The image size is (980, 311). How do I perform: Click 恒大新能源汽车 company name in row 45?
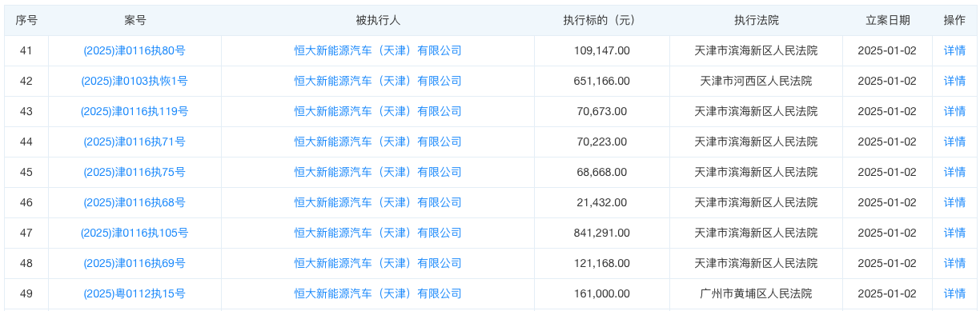[x=378, y=172]
